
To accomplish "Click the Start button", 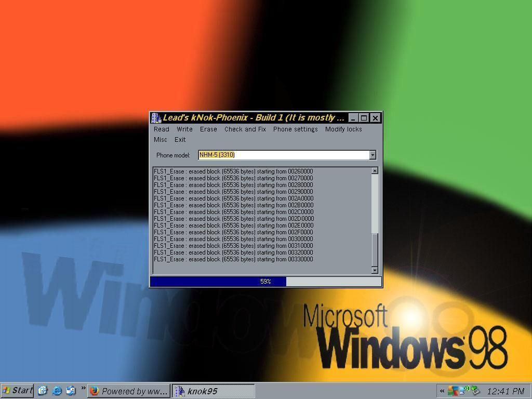I will tap(18, 391).
